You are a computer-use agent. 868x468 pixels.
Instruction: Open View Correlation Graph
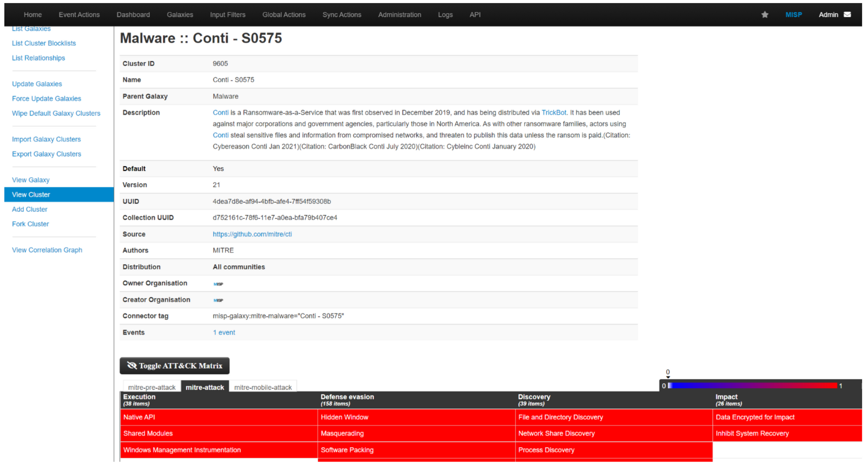pos(47,250)
